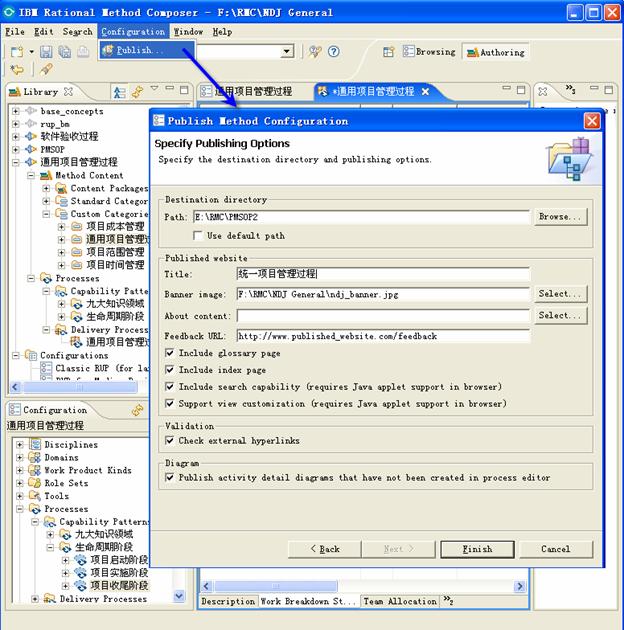This screenshot has height=630, width=624.
Task: Collapse Configurations node in Library
Action: (x=15, y=356)
